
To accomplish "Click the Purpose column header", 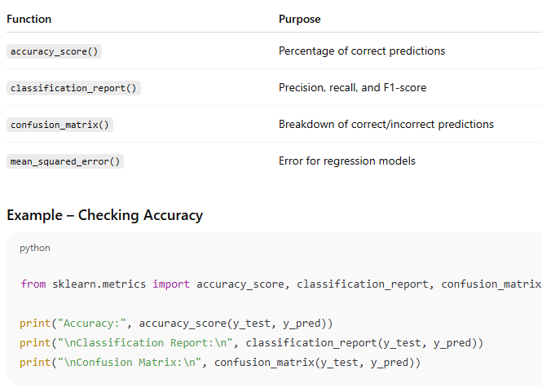I will pyautogui.click(x=300, y=19).
